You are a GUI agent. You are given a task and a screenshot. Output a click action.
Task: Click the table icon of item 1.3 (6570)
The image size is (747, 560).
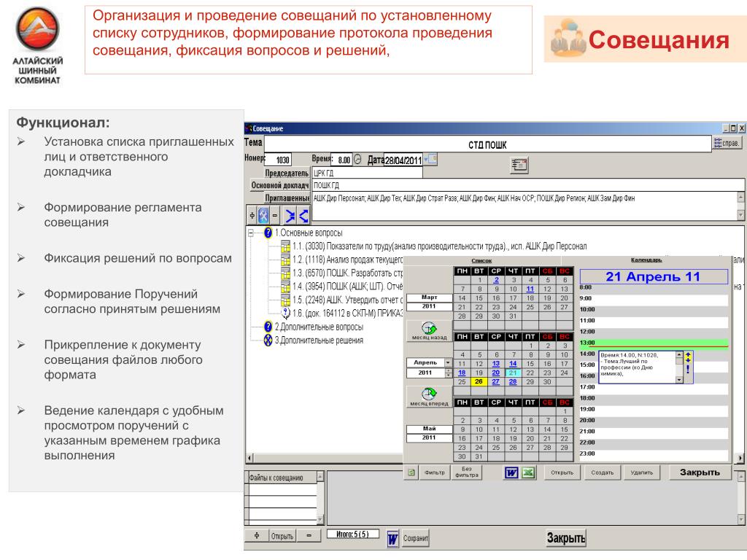pos(285,273)
